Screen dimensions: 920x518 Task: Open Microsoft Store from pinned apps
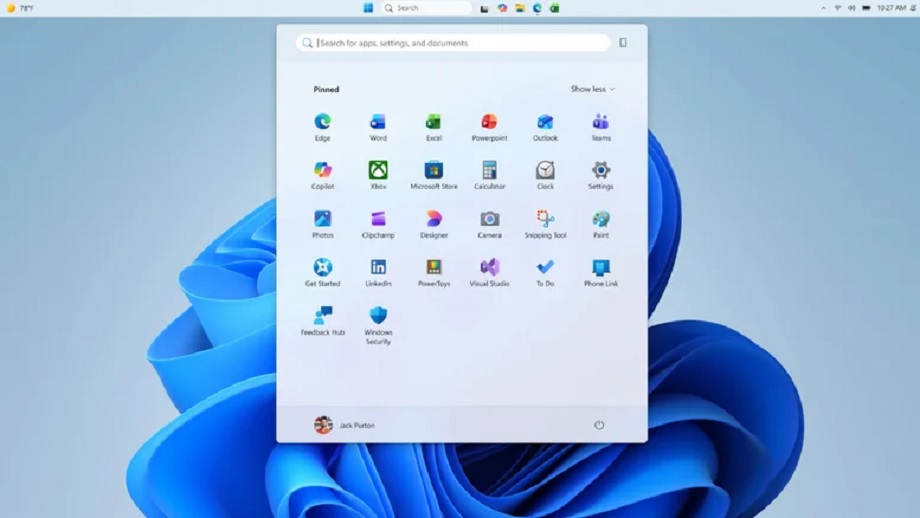click(434, 175)
